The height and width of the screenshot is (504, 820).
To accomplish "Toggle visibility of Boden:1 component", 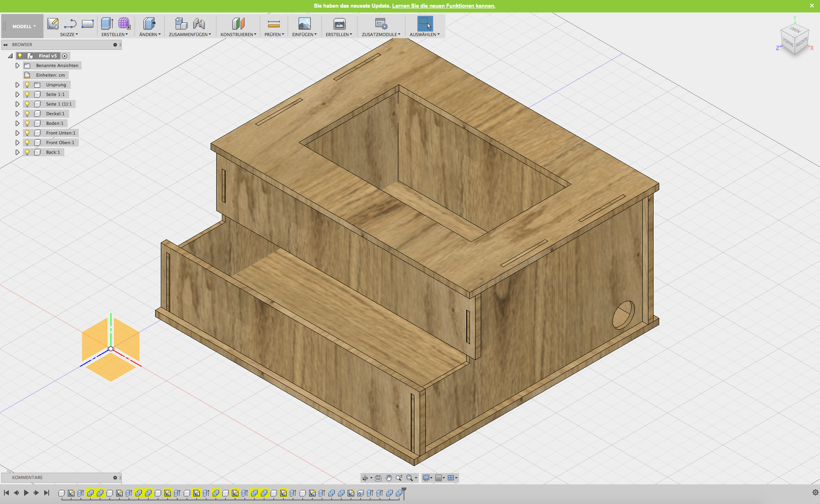I will [x=27, y=123].
